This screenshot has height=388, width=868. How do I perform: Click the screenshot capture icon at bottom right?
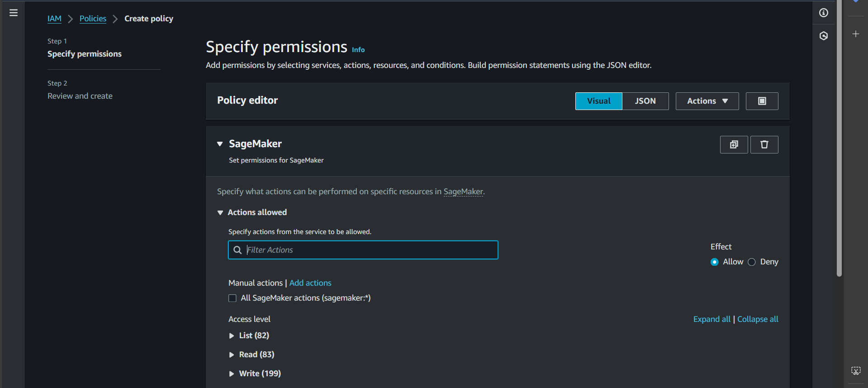pyautogui.click(x=856, y=371)
